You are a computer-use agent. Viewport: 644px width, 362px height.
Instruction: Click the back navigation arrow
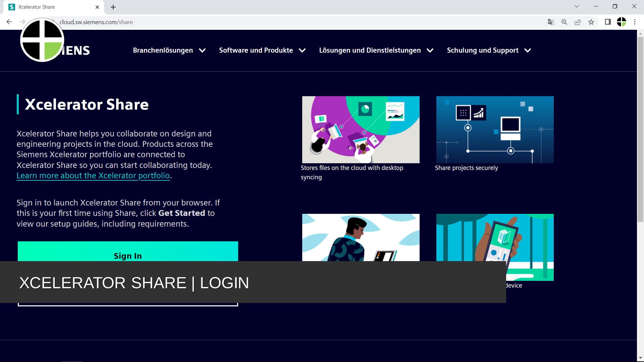9,22
